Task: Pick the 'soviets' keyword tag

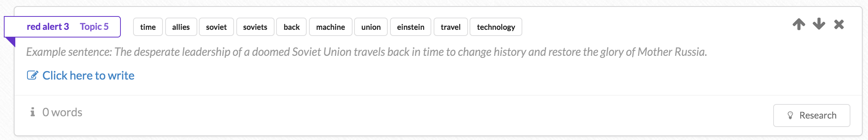Action: (255, 27)
